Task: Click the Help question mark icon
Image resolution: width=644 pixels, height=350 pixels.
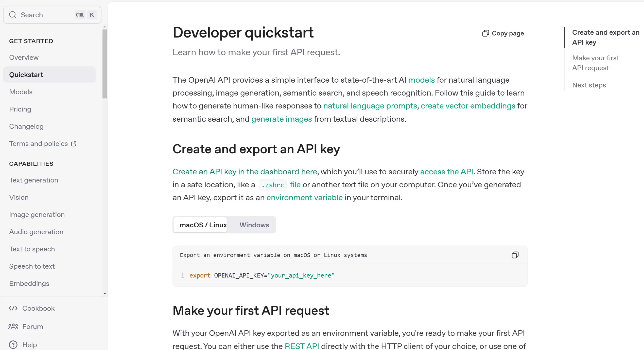Action: click(13, 345)
